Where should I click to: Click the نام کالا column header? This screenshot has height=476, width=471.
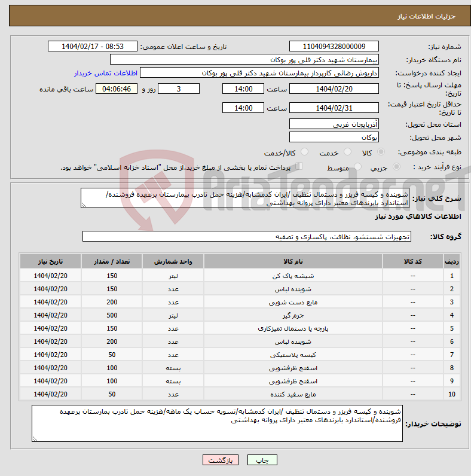point(293,261)
